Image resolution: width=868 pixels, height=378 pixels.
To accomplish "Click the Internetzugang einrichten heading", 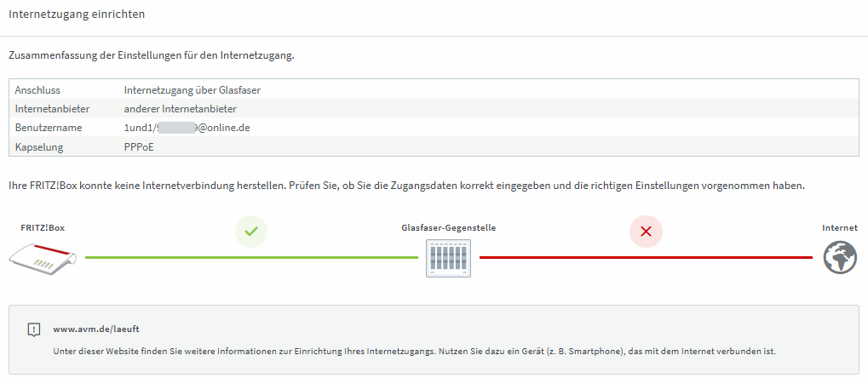I will click(77, 15).
